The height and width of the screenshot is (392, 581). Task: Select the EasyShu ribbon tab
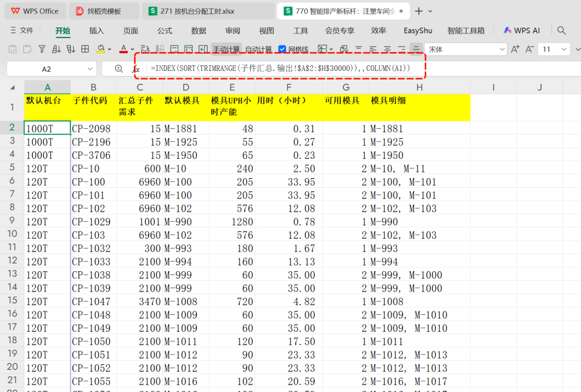point(418,31)
